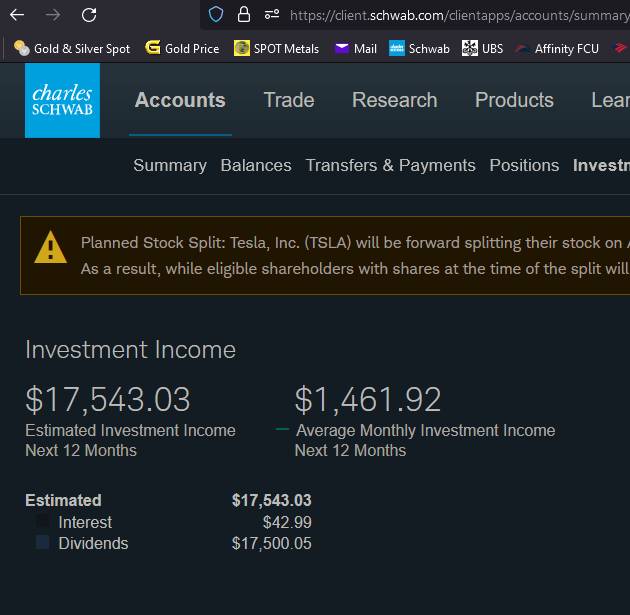Click the padlock site security icon
Screen dimensions: 630x615
(244, 15)
